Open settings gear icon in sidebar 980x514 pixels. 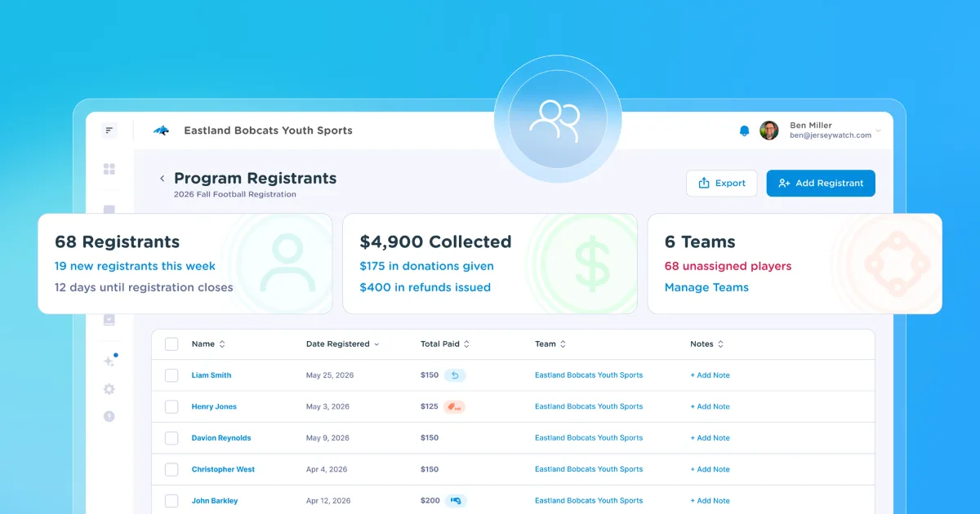pyautogui.click(x=109, y=389)
